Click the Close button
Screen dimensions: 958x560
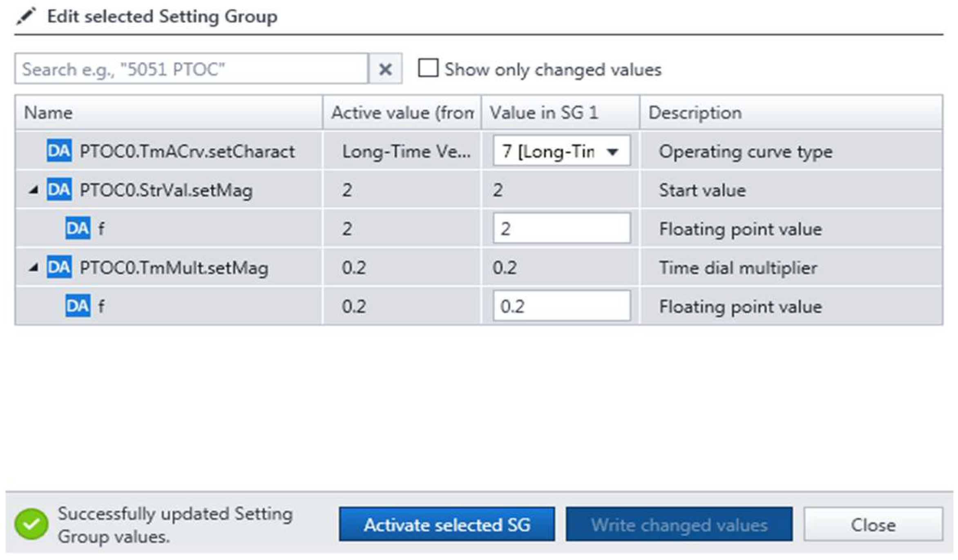[873, 525]
